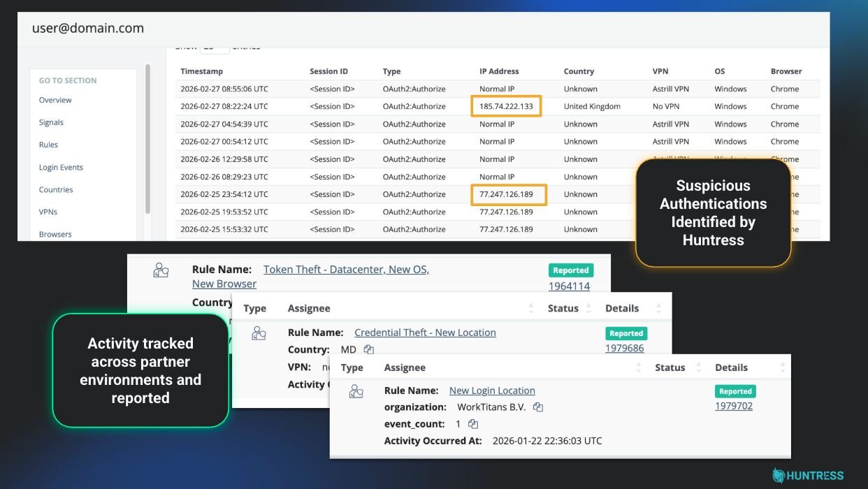Click the Huntress logo
868x489 pixels.
pyautogui.click(x=808, y=476)
